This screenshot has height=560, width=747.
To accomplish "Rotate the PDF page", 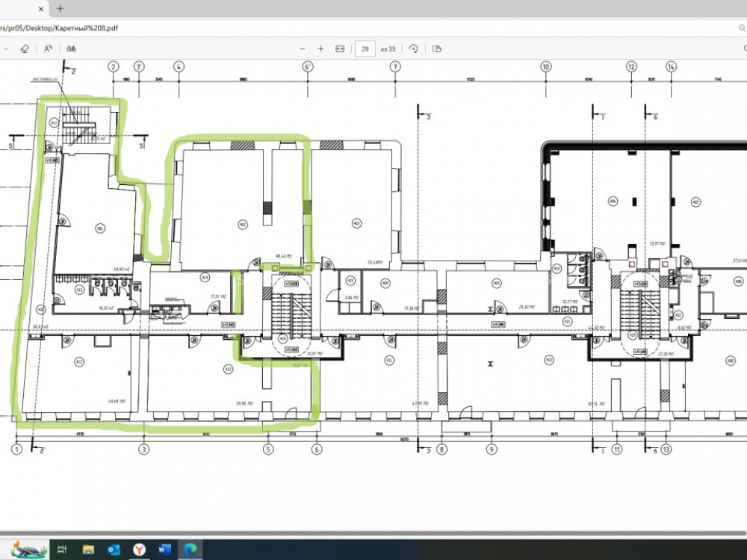I will 413,49.
